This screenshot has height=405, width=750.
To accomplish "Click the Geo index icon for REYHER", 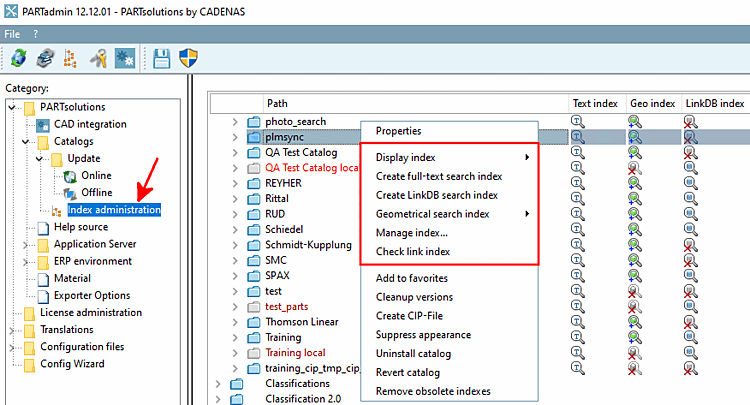I will click(x=635, y=183).
